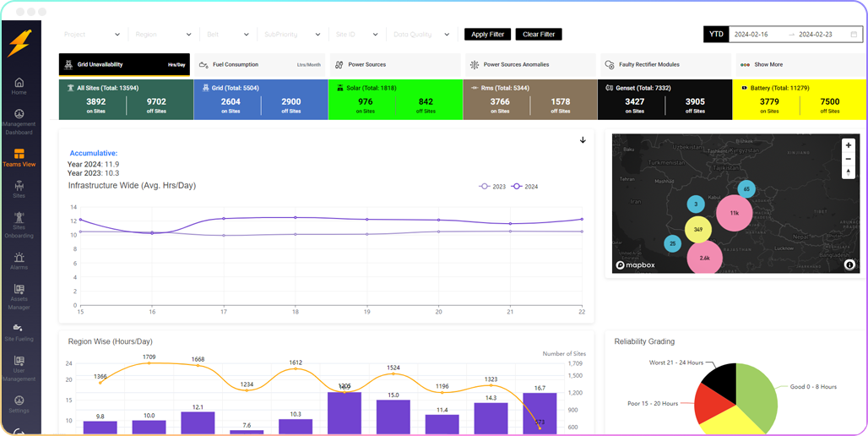Click the Apply Filter button
The width and height of the screenshot is (868, 436).
coord(487,35)
